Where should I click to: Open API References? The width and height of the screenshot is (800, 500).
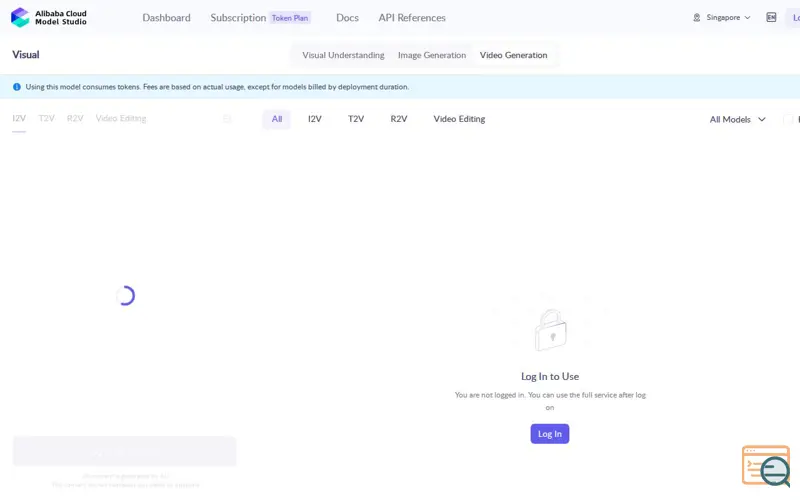(412, 18)
